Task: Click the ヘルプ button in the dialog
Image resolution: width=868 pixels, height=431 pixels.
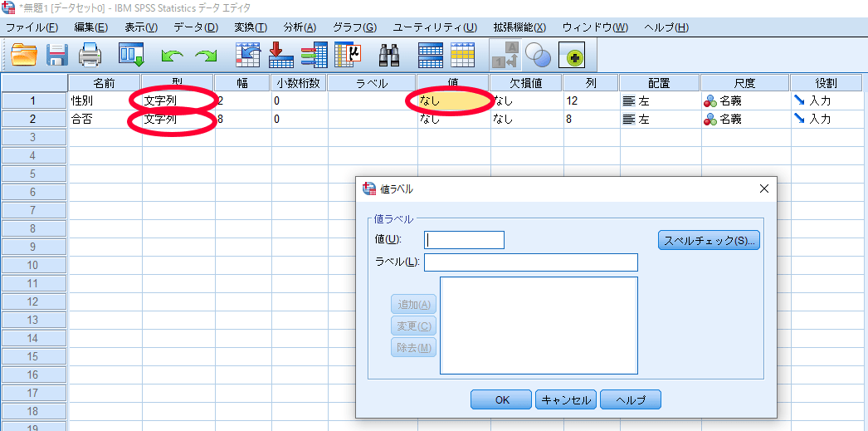Action: pos(631,399)
